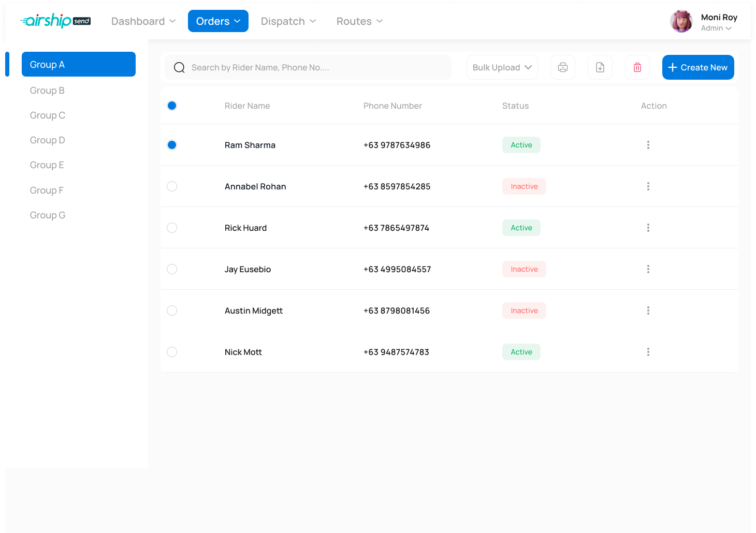Open three-dot menu for Nick Mott
The width and height of the screenshot is (756, 533).
point(648,352)
